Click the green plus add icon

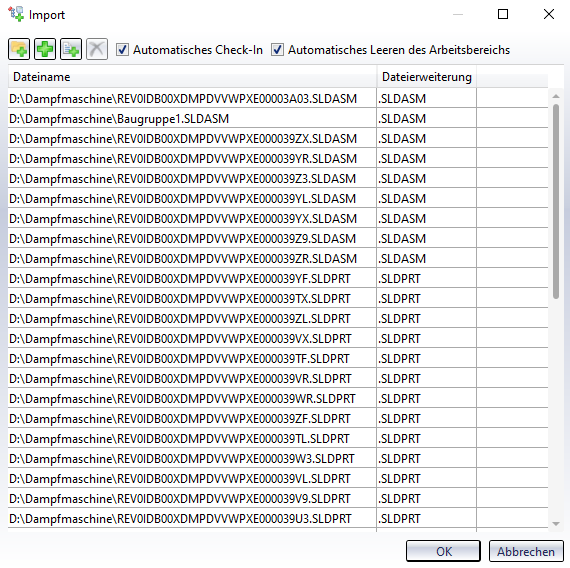(x=45, y=49)
